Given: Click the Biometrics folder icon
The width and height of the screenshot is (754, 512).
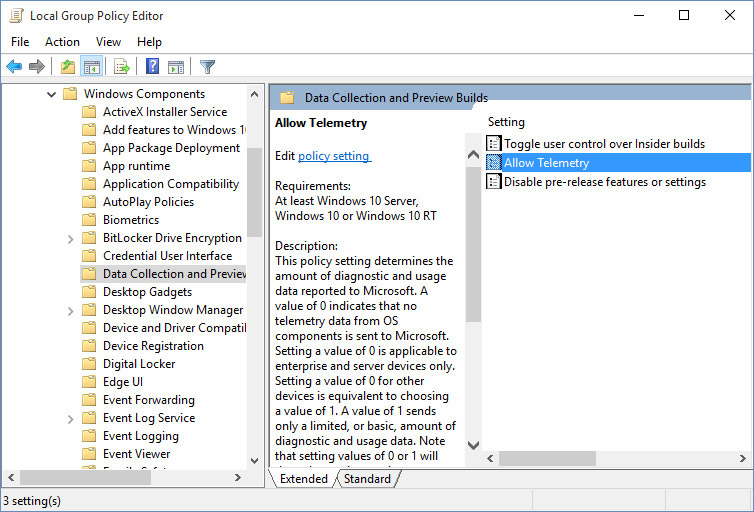Looking at the screenshot, I should click(x=89, y=220).
